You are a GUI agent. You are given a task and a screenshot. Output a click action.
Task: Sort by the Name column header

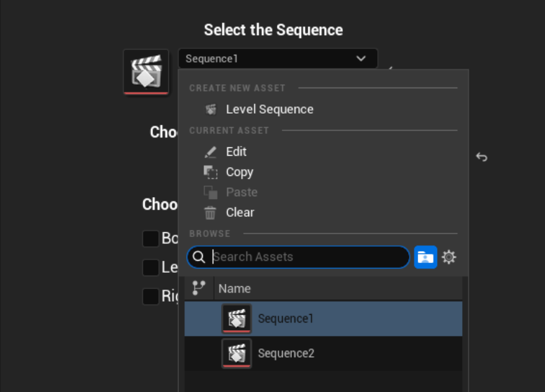tap(234, 288)
